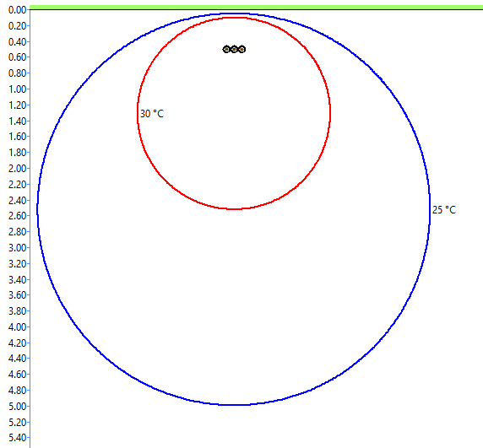The height and width of the screenshot is (448, 483).
Task: Click the "25 °C" isotherm label
Action: (x=444, y=210)
